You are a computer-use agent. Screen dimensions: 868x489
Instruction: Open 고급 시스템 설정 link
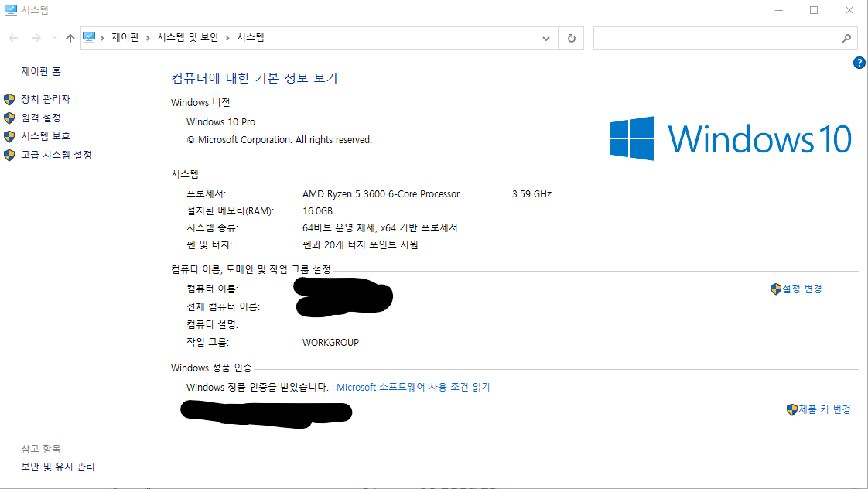click(x=56, y=155)
